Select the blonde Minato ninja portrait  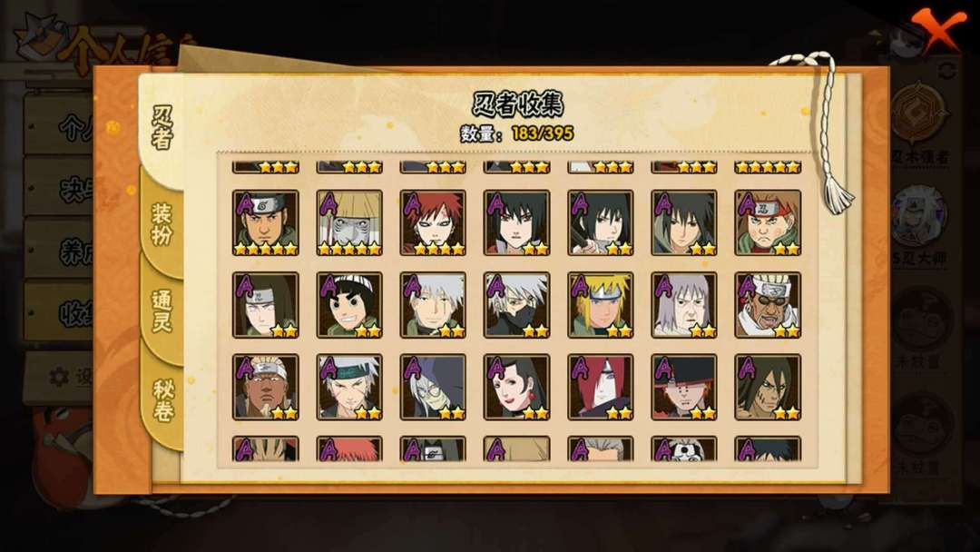point(601,305)
